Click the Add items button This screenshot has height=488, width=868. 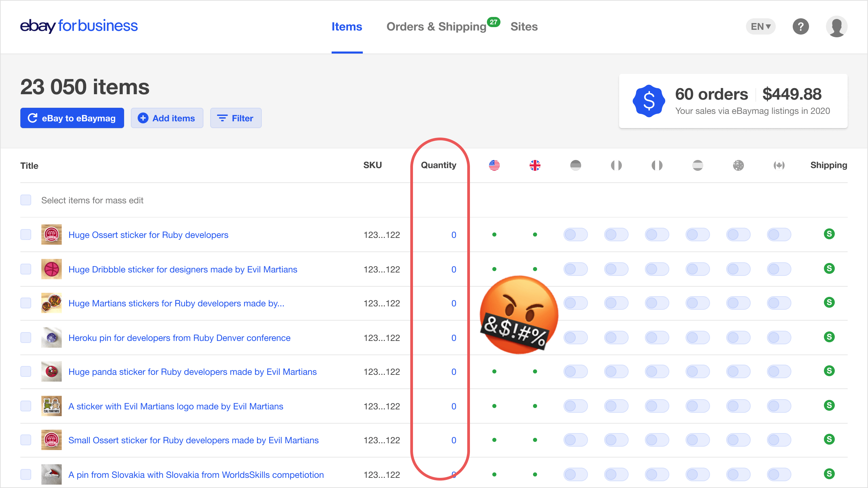167,118
